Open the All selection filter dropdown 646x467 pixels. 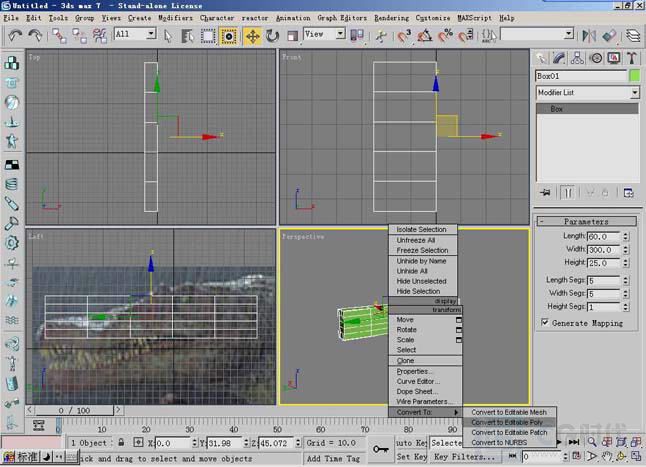(x=151, y=34)
